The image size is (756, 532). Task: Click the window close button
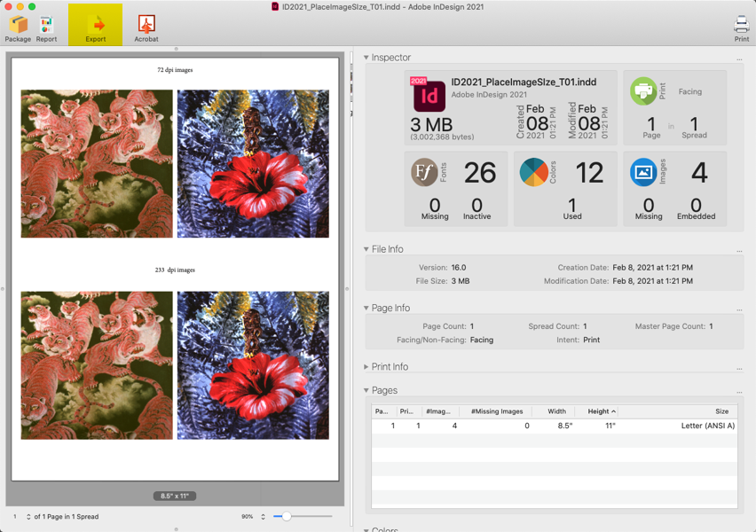click(x=8, y=7)
